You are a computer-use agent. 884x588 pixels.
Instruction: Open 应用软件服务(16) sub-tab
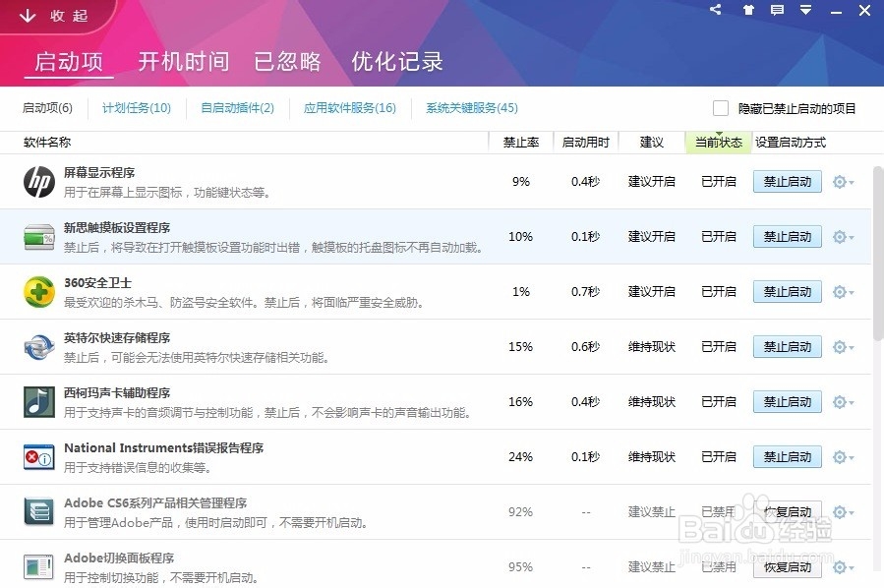(349, 108)
